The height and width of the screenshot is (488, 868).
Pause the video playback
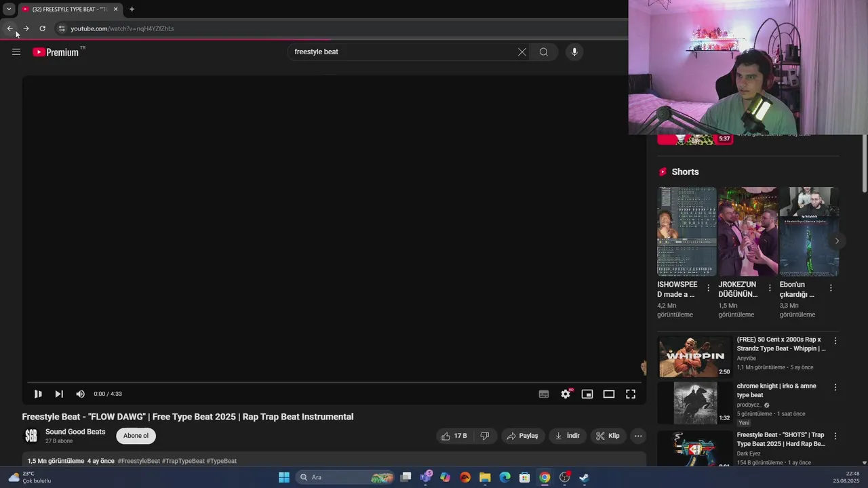pyautogui.click(x=38, y=394)
